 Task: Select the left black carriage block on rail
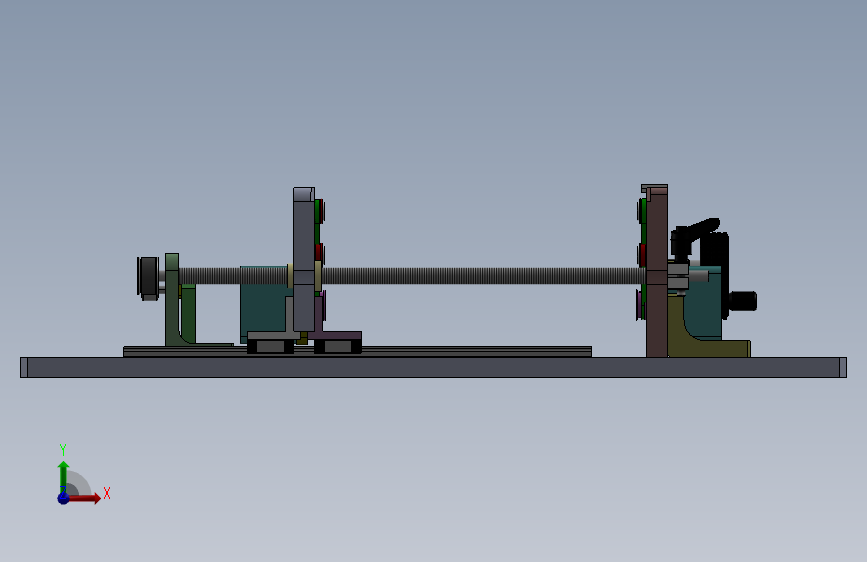270,346
